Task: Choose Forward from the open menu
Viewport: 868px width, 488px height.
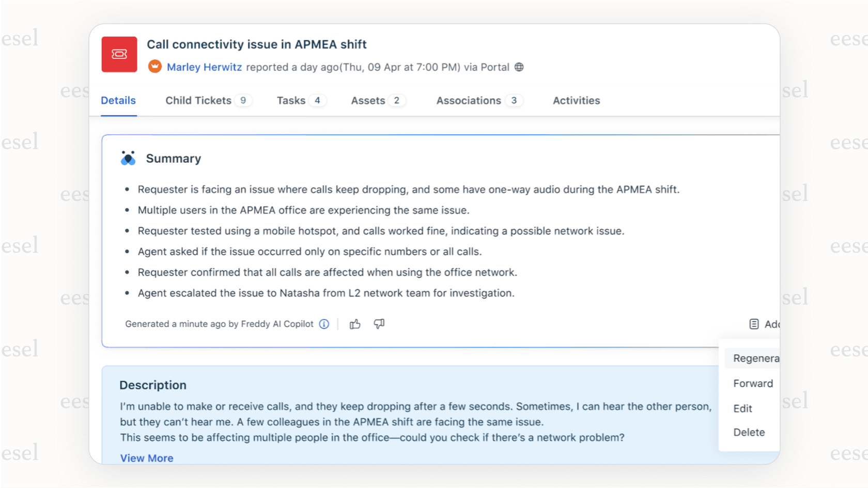Action: tap(753, 383)
